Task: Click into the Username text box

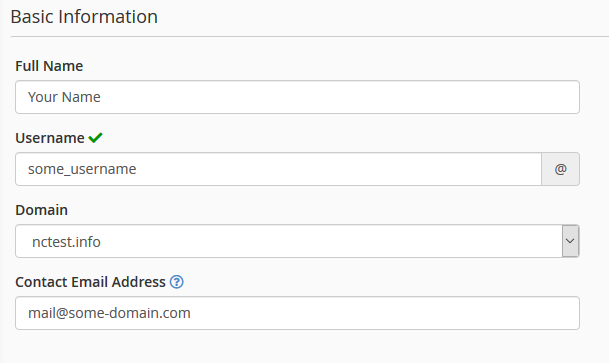Action: pos(278,169)
